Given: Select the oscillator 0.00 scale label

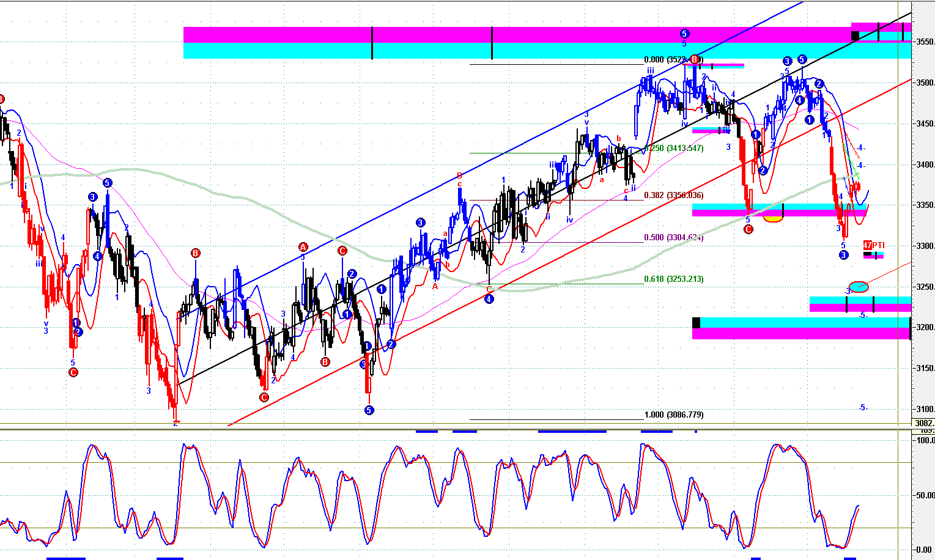Looking at the screenshot, I should coord(924,550).
